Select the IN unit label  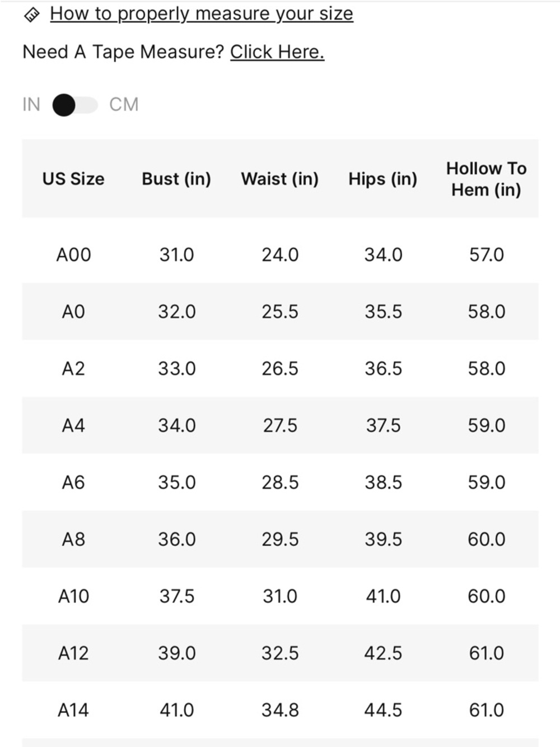point(31,105)
